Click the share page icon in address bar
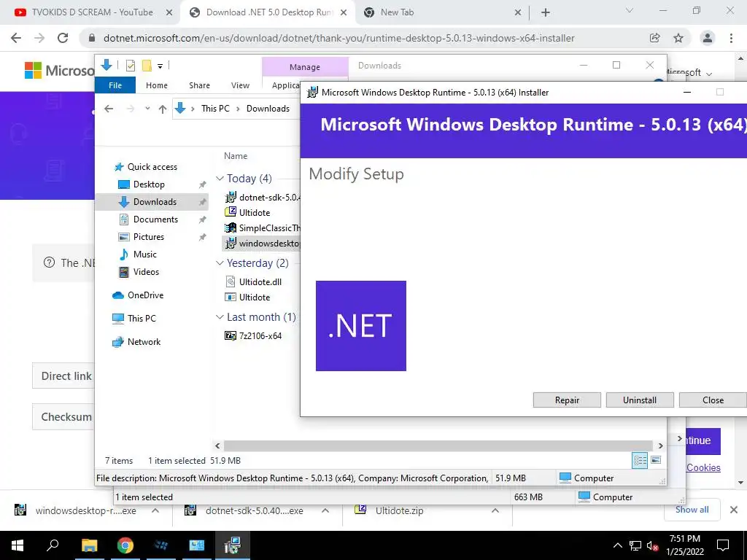 (x=655, y=38)
